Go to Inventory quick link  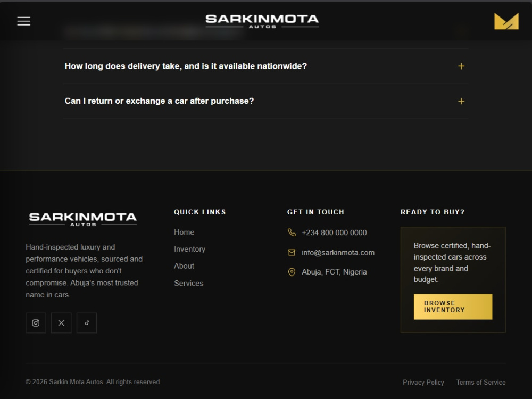pyautogui.click(x=190, y=249)
